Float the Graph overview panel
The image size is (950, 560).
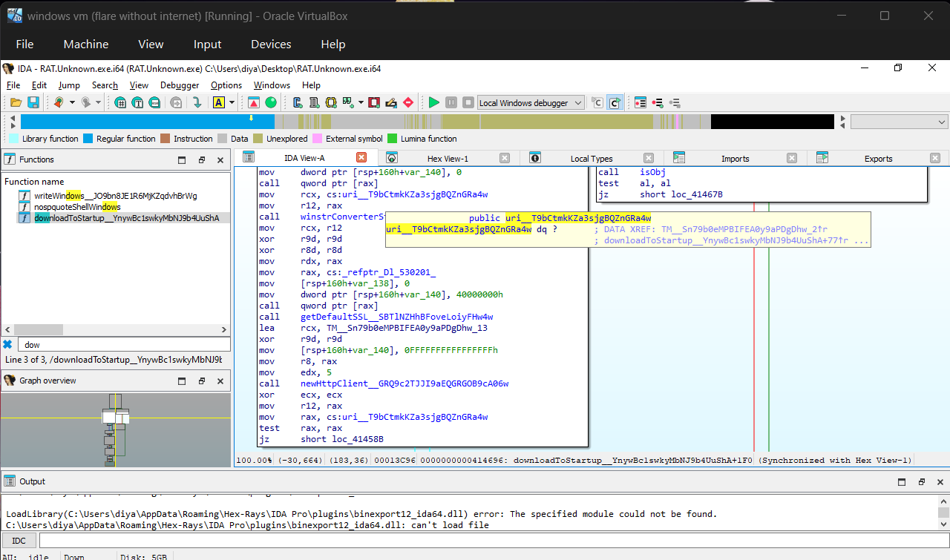(201, 381)
